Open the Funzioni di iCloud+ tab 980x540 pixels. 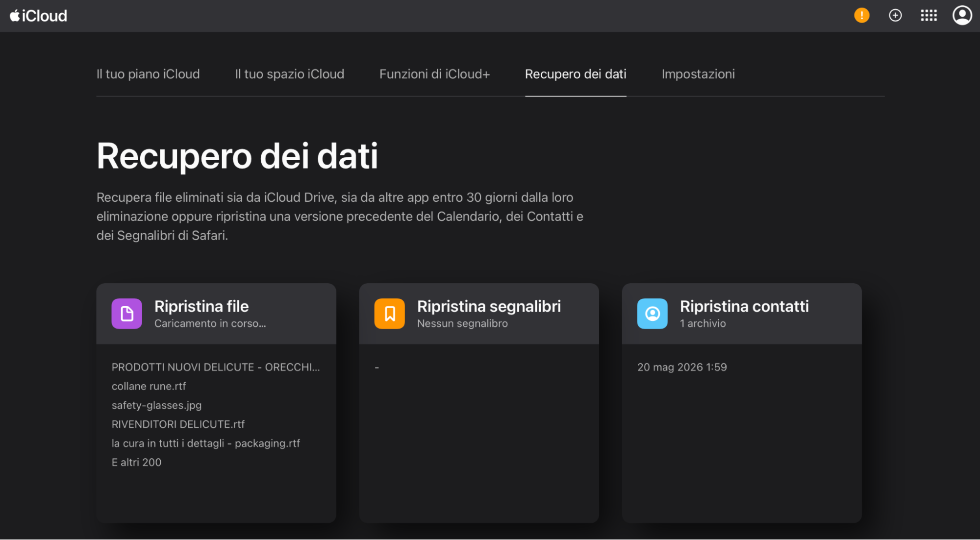point(434,74)
